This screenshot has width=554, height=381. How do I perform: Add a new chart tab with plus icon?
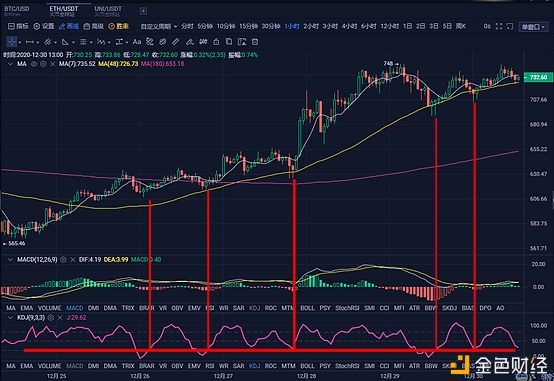[143, 11]
